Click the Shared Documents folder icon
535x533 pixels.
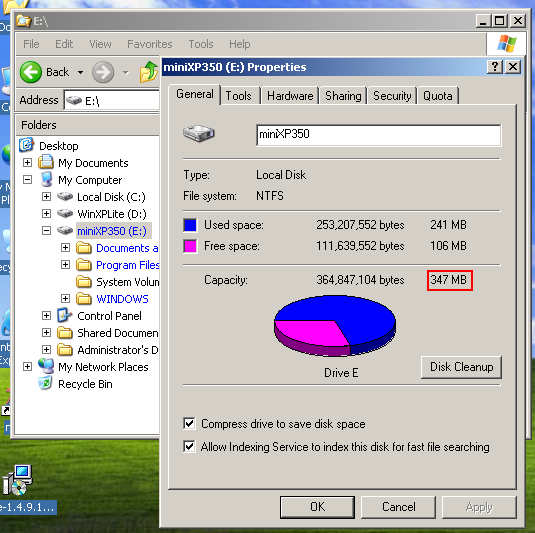(64, 333)
